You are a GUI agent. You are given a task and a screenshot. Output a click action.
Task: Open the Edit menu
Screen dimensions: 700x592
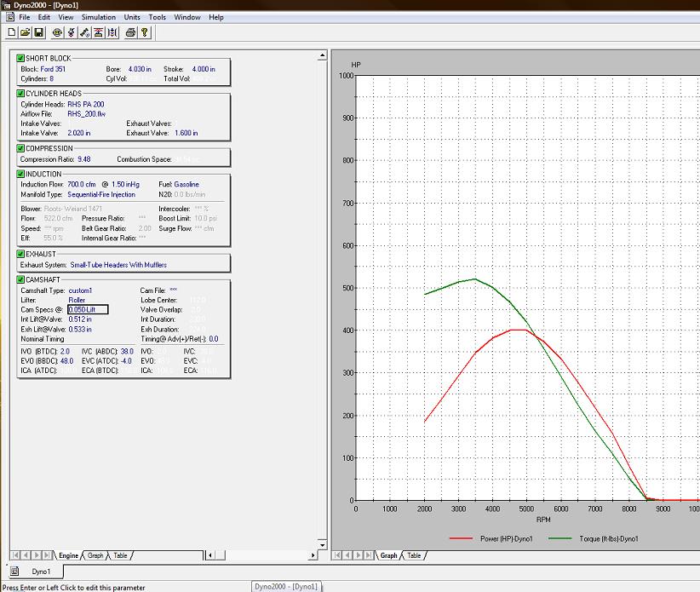[43, 17]
